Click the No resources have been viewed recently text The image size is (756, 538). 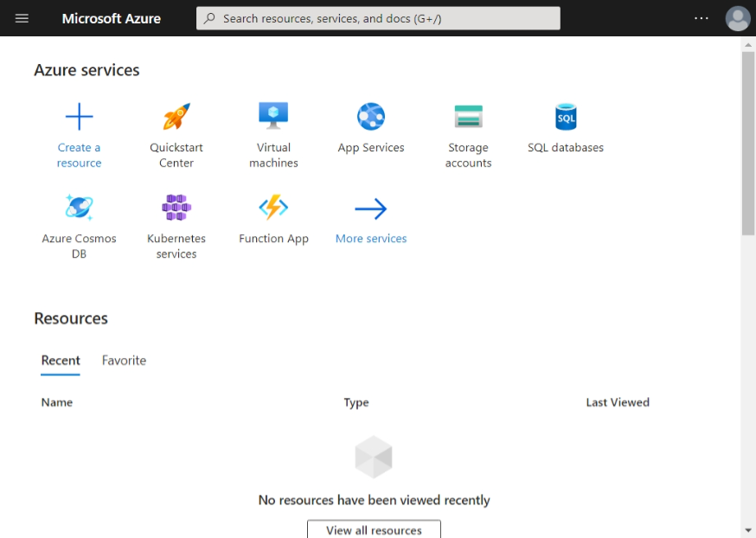(375, 500)
